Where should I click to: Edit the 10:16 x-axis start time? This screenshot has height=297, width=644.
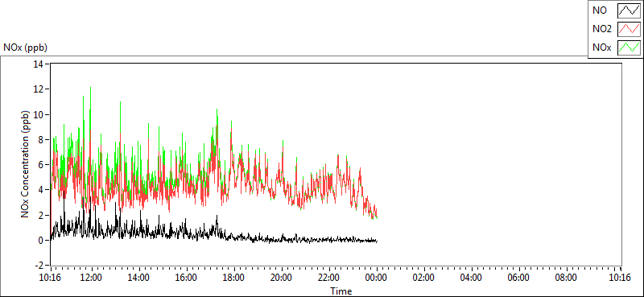click(x=50, y=278)
